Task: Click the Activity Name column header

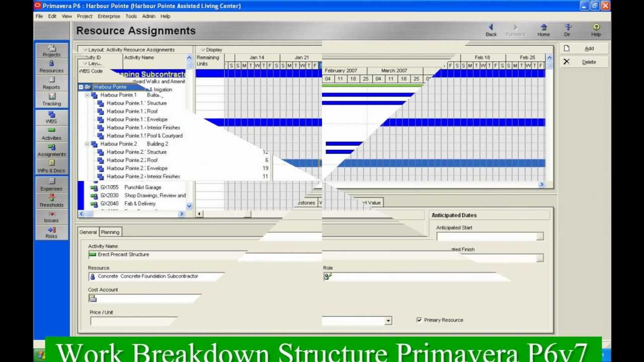Action: (154, 58)
